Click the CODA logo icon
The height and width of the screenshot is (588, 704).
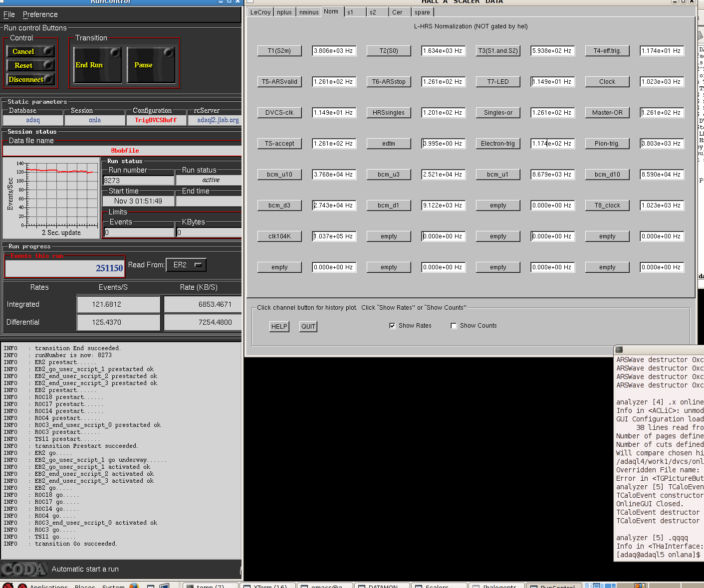(23, 569)
